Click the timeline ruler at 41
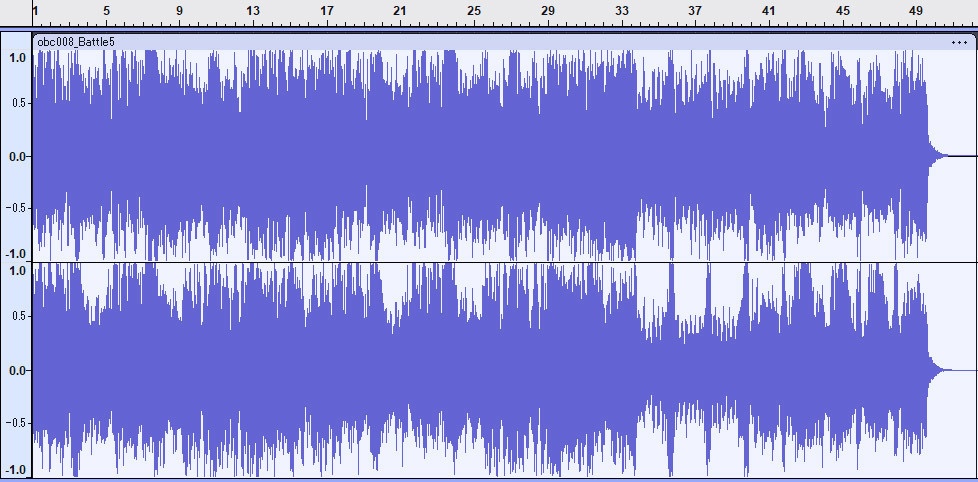The image size is (978, 482). click(x=768, y=11)
